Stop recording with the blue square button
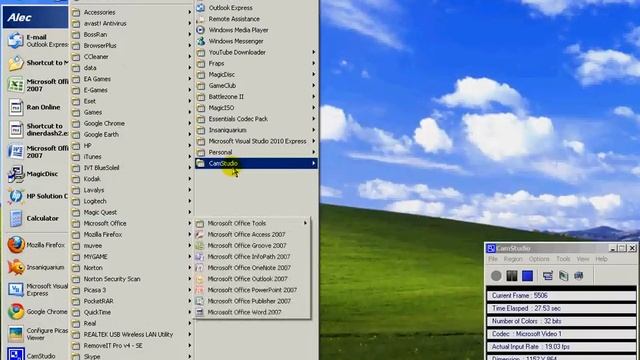The width and height of the screenshot is (640, 360). pyautogui.click(x=527, y=276)
